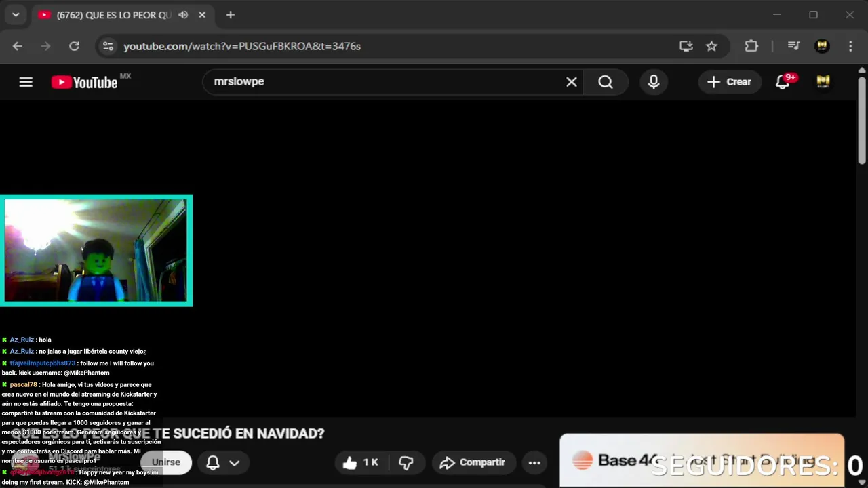The height and width of the screenshot is (488, 868).
Task: Close the YouTube browser tab
Action: (202, 14)
